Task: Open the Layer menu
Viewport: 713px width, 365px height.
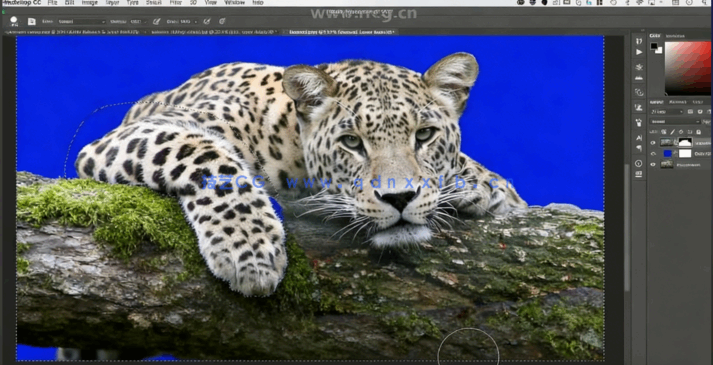Action: tap(112, 2)
